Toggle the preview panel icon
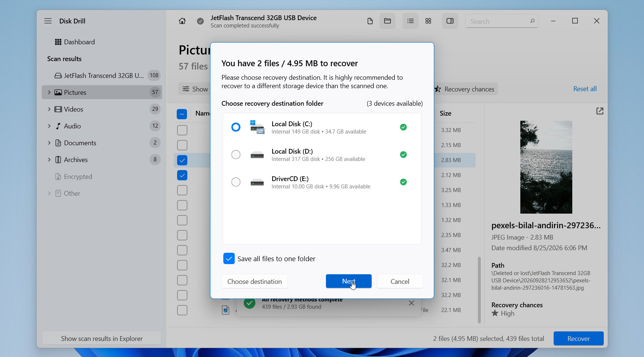The width and height of the screenshot is (644, 357). [450, 21]
